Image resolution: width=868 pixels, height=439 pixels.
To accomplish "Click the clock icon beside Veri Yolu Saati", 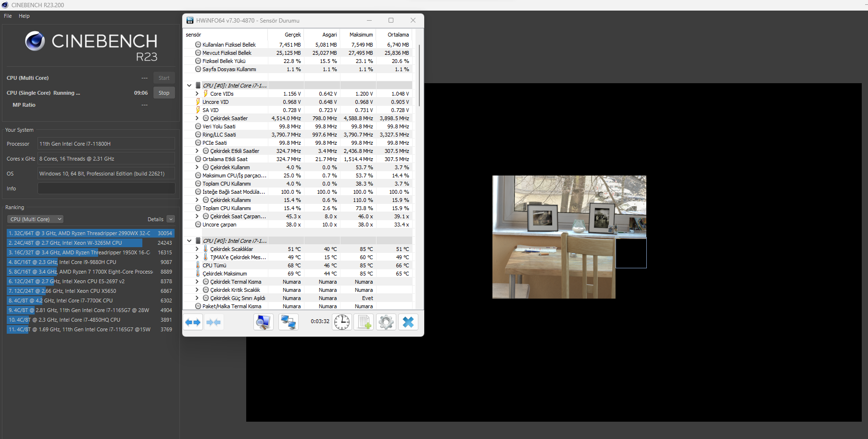I will pos(198,126).
